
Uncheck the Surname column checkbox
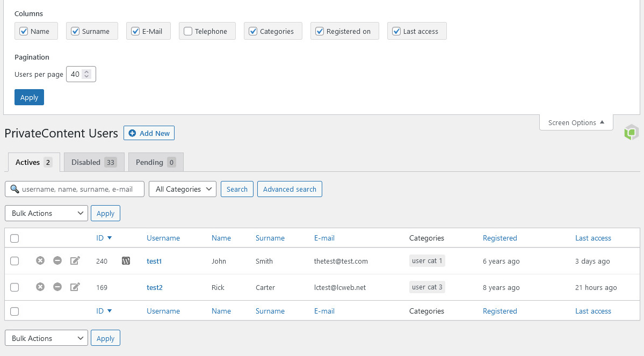coord(75,31)
